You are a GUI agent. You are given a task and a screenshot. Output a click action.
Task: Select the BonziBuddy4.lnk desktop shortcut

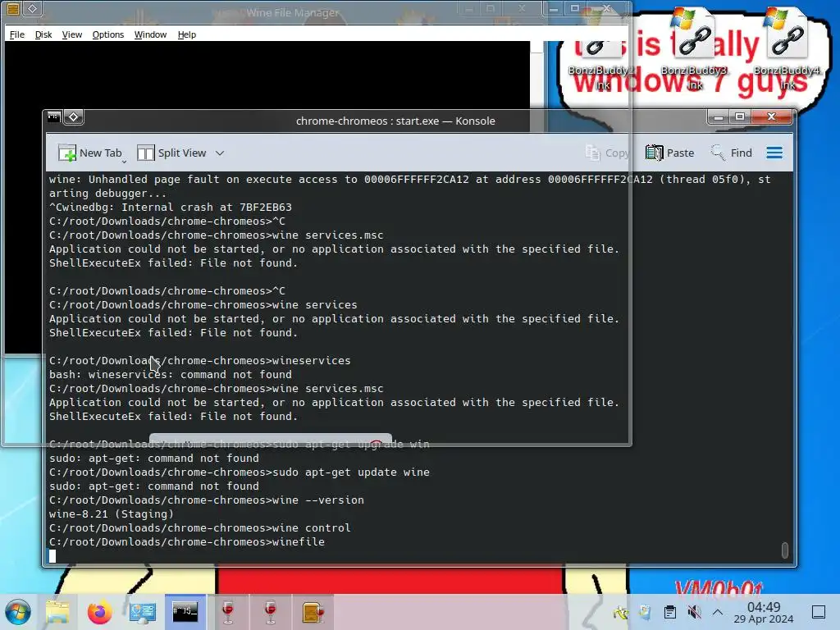pyautogui.click(x=787, y=49)
